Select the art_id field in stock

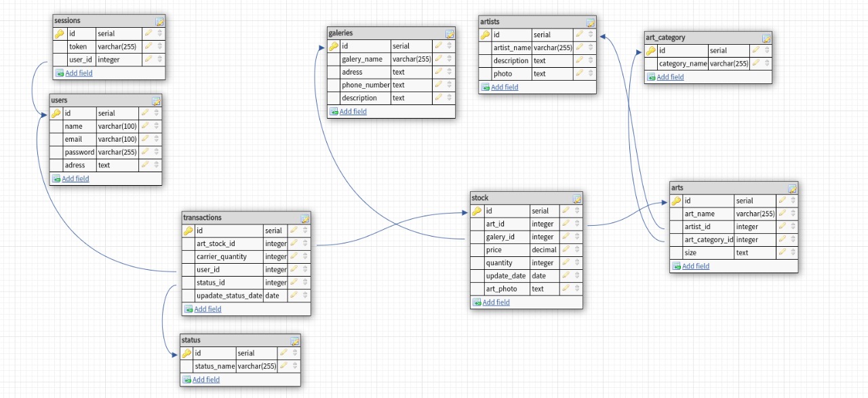coord(495,224)
